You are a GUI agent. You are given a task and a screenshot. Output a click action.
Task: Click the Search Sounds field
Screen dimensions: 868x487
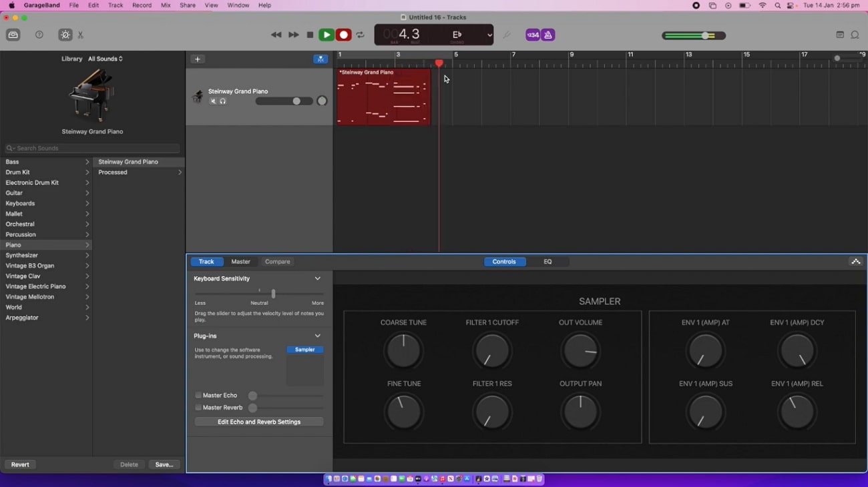(92, 148)
